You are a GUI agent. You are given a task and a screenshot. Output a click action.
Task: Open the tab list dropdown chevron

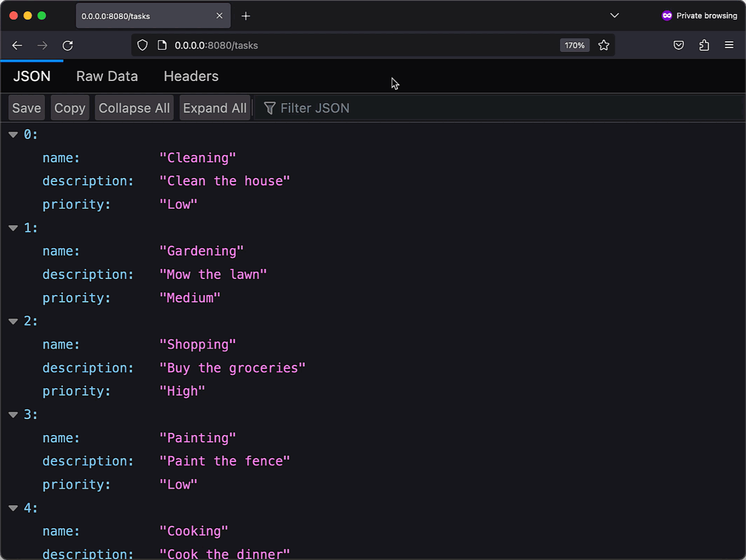[x=614, y=16]
